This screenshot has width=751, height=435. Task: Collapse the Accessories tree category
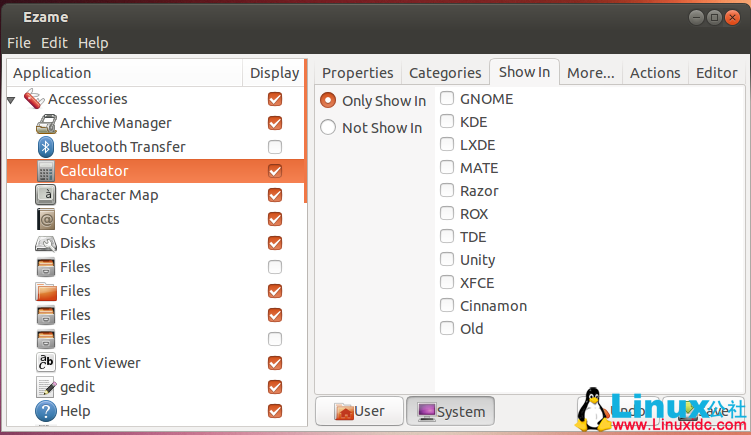12,100
